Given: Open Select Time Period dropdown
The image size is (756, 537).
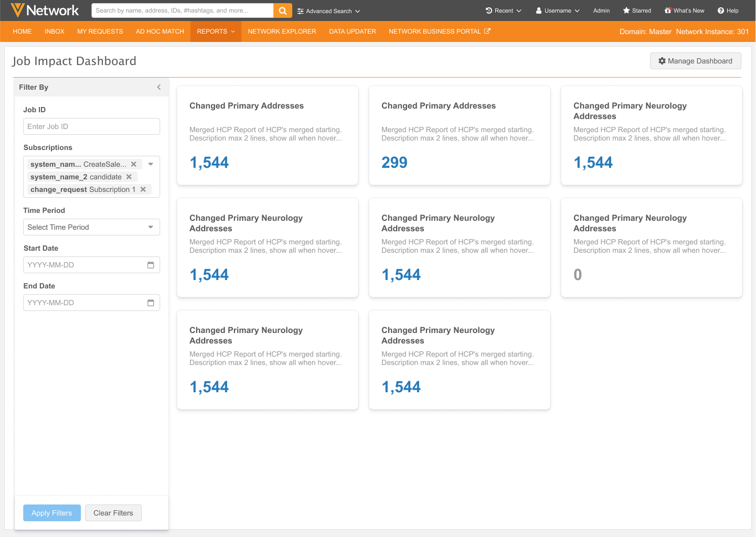Looking at the screenshot, I should coord(92,227).
